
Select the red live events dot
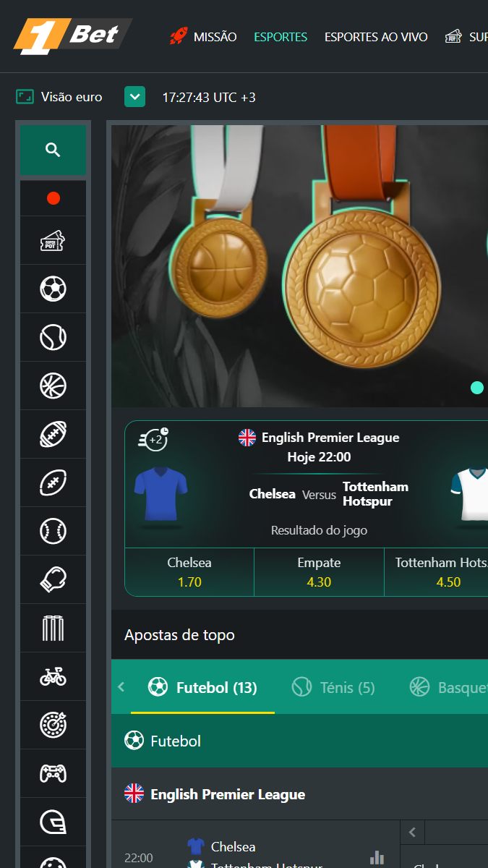point(53,198)
